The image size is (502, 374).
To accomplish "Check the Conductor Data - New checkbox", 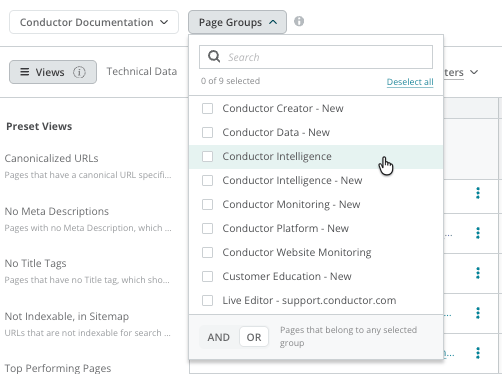I will pyautogui.click(x=207, y=132).
